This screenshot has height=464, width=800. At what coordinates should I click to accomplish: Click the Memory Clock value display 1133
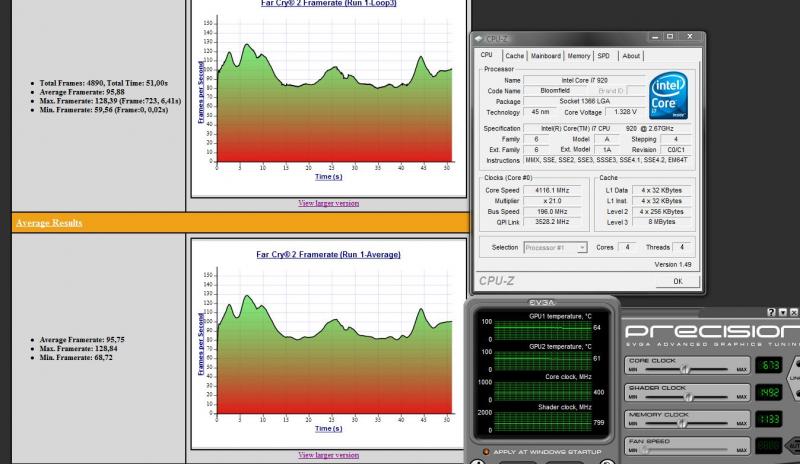click(769, 419)
